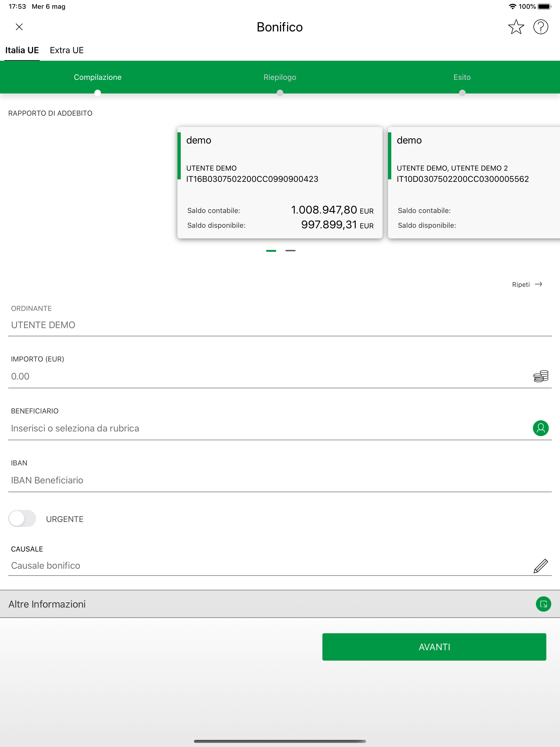This screenshot has width=560, height=747.
Task: Open the help question mark icon
Action: pyautogui.click(x=541, y=27)
